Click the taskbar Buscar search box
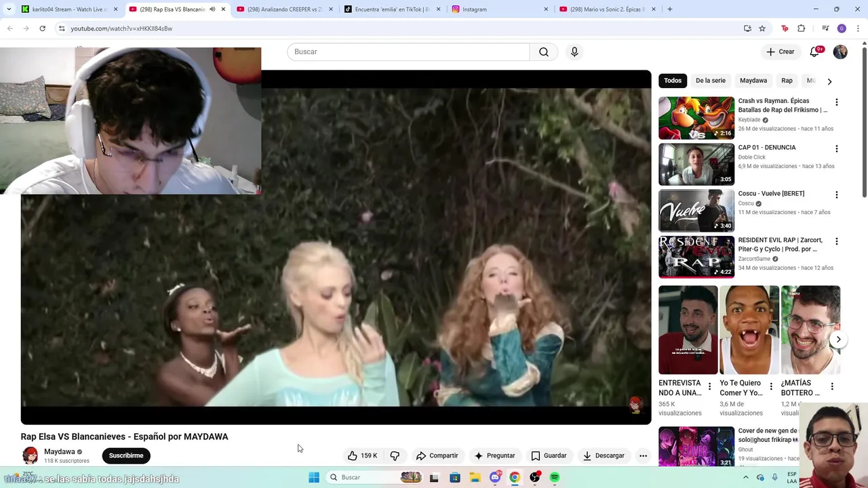Image resolution: width=868 pixels, height=488 pixels. 374,477
